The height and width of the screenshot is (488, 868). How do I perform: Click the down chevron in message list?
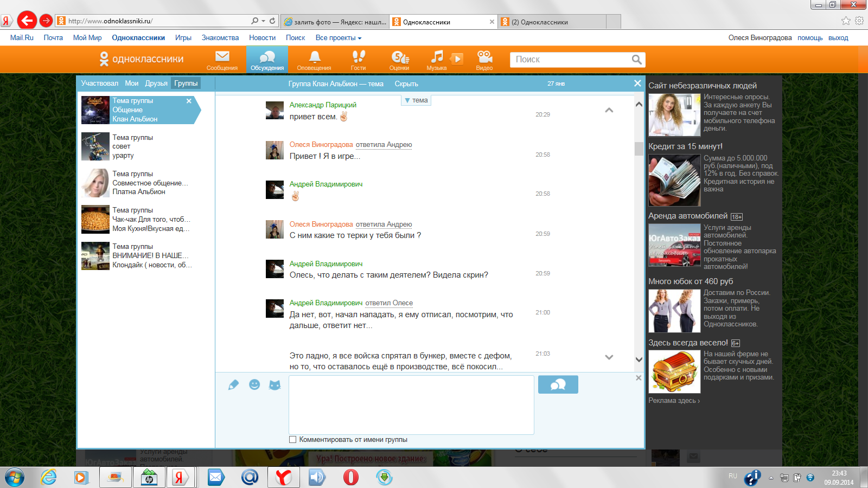(609, 357)
